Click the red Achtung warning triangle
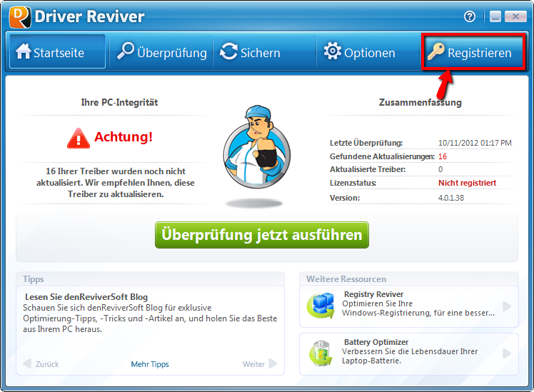Viewport: 534px width, 392px height. [x=79, y=139]
